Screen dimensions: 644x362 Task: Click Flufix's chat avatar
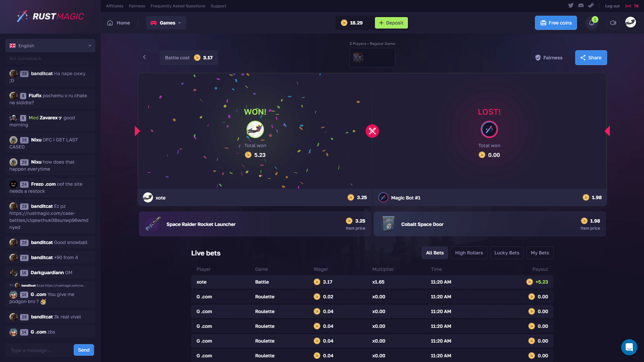[x=13, y=96]
